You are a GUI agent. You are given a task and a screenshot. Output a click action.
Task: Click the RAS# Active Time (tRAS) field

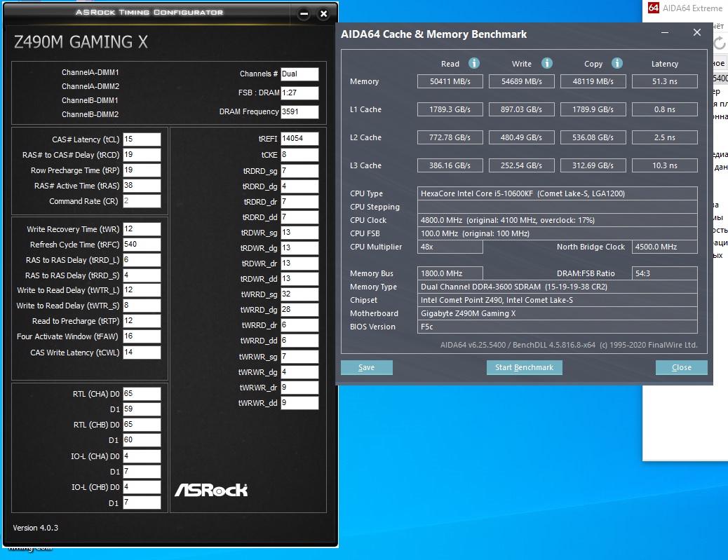click(x=142, y=186)
